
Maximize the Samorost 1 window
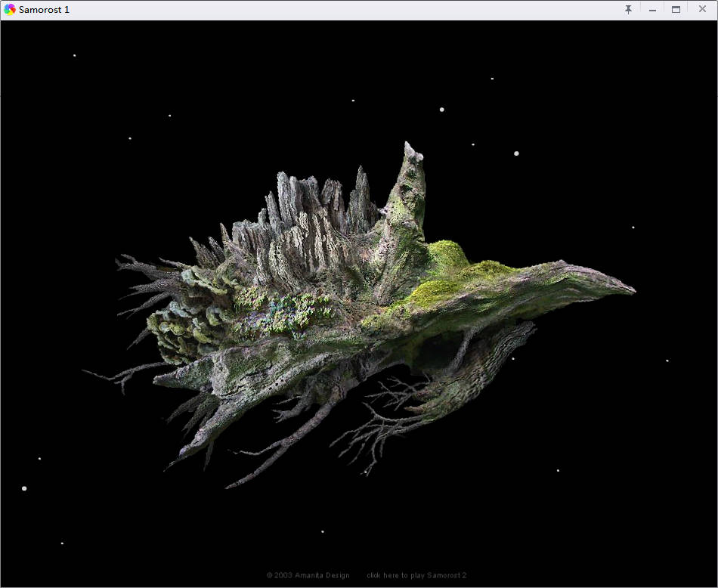676,9
